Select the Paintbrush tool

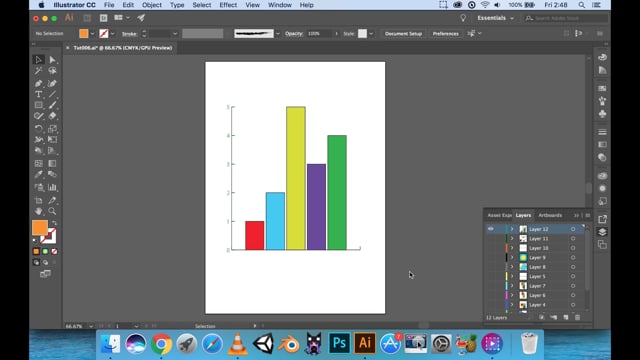click(52, 105)
